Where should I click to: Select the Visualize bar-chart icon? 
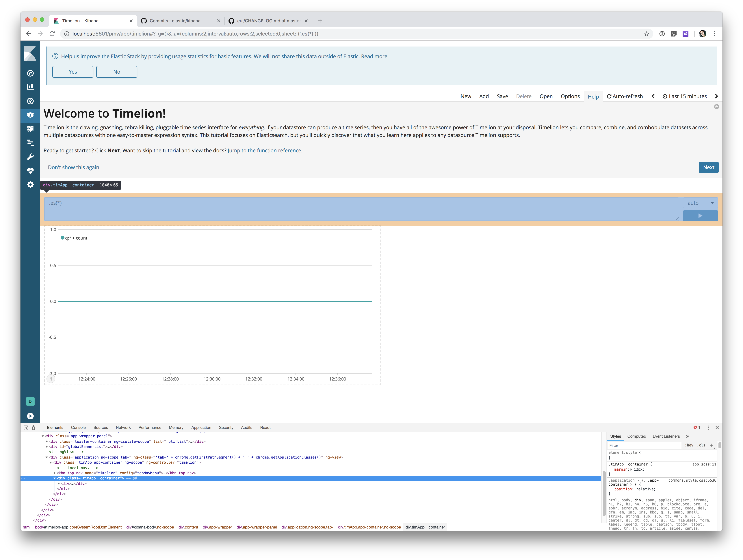pyautogui.click(x=30, y=86)
